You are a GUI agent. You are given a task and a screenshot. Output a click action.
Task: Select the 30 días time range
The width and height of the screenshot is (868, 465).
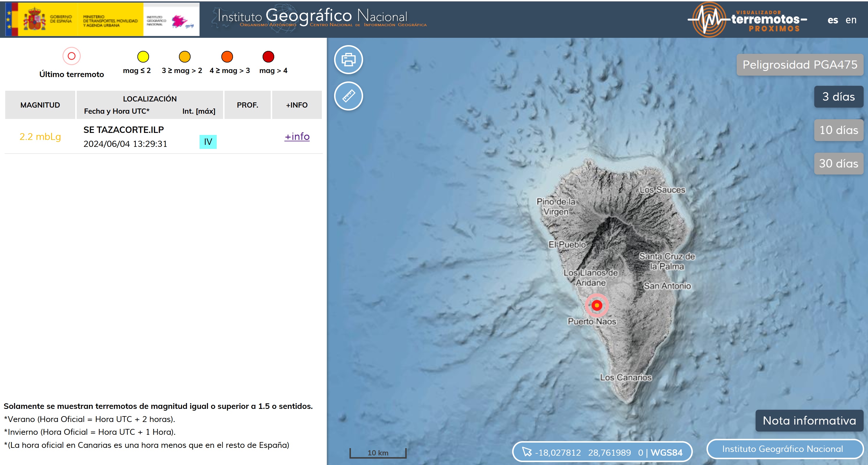838,163
